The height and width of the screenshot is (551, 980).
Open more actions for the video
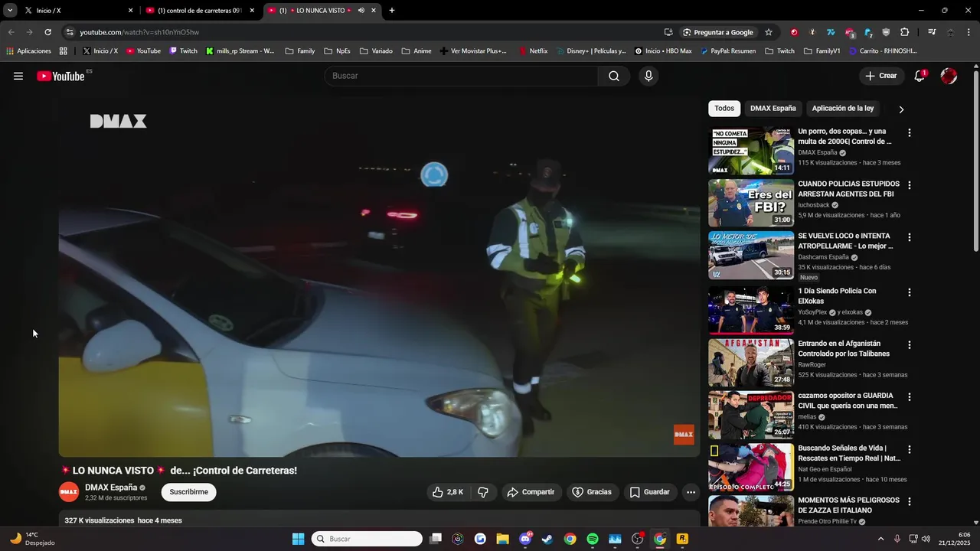691,492
